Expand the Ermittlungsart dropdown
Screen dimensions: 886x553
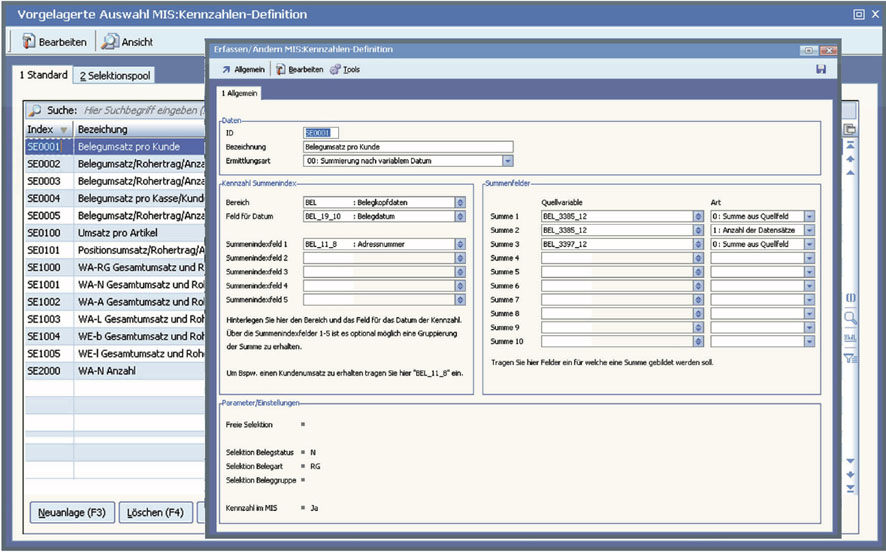(x=508, y=160)
